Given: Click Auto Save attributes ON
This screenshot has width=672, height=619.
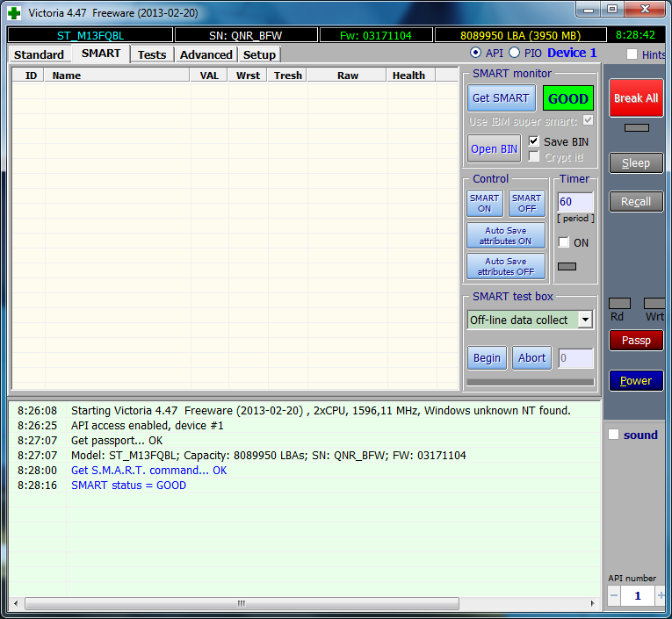Looking at the screenshot, I should point(506,235).
